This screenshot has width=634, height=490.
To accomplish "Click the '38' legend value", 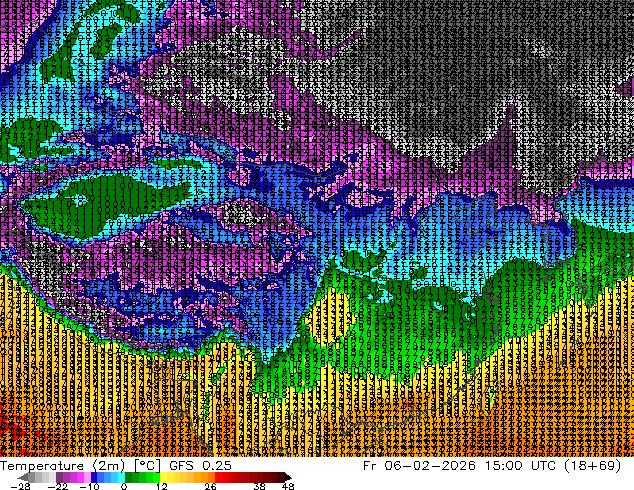I will [x=259, y=486].
